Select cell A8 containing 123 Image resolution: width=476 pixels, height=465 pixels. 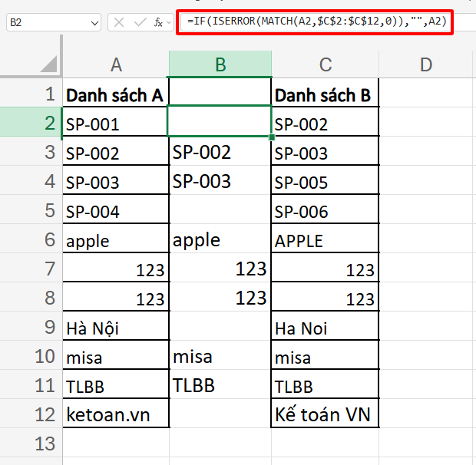click(116, 297)
